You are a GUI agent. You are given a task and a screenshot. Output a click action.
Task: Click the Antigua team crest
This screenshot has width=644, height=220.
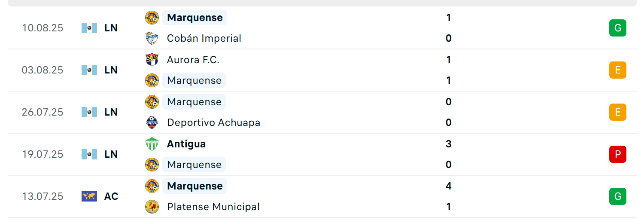pos(152,144)
